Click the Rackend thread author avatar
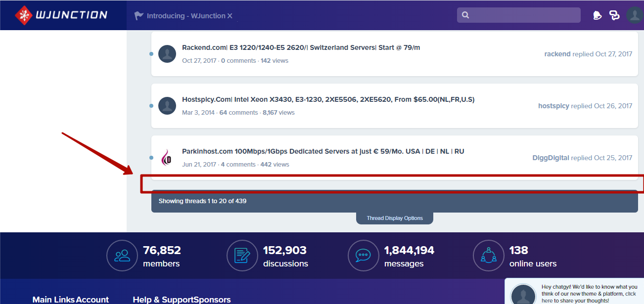 167,54
